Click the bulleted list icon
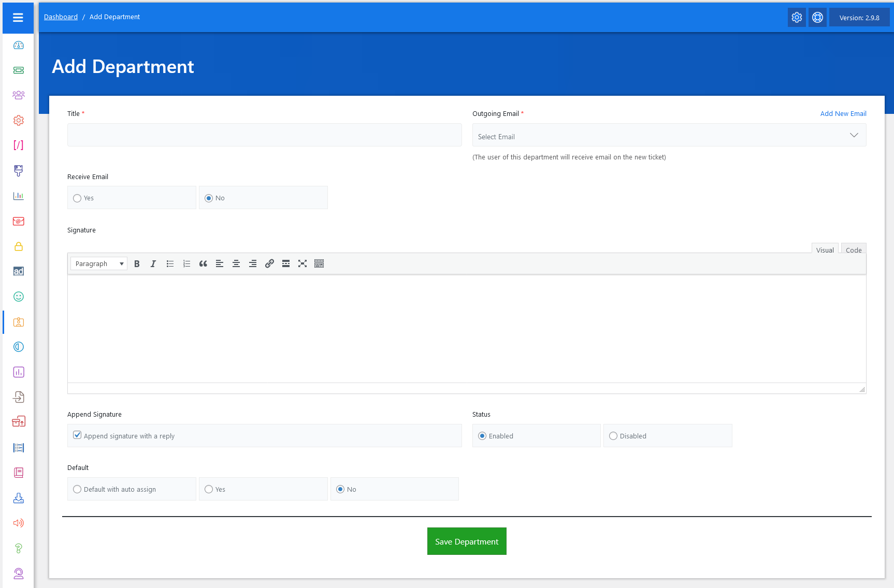 pyautogui.click(x=170, y=264)
